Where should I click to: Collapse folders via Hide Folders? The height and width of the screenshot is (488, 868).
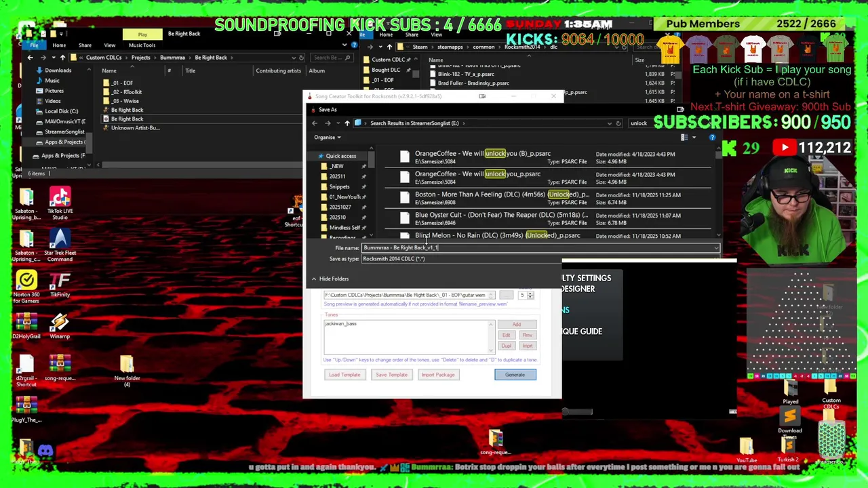click(330, 279)
